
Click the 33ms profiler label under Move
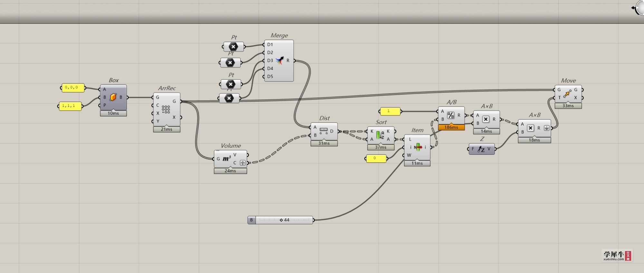pyautogui.click(x=568, y=106)
